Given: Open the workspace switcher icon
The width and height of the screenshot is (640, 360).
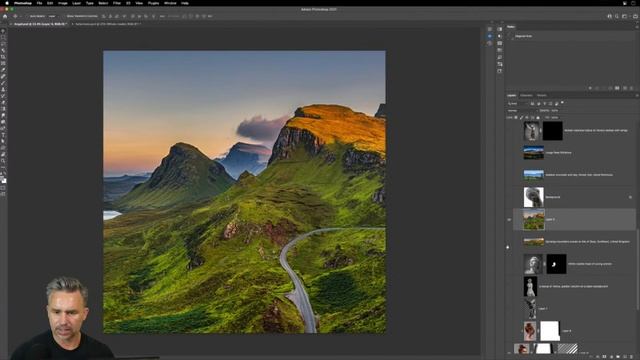Looking at the screenshot, I should tap(624, 16).
